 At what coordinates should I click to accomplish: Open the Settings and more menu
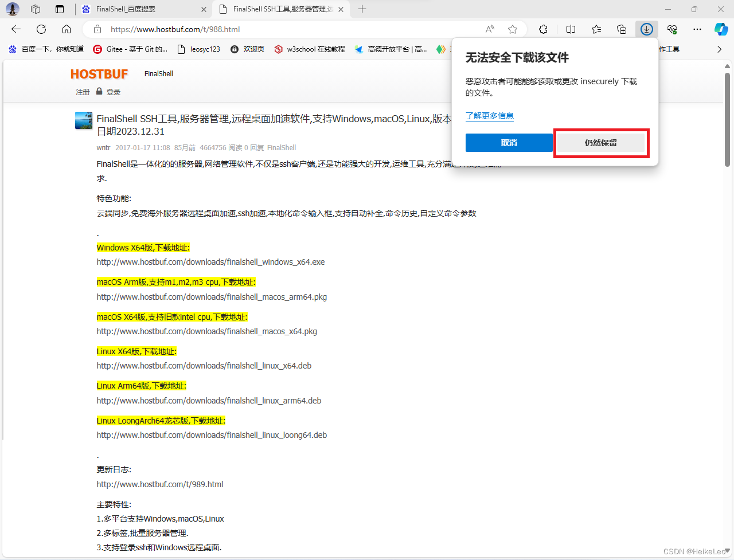[697, 29]
